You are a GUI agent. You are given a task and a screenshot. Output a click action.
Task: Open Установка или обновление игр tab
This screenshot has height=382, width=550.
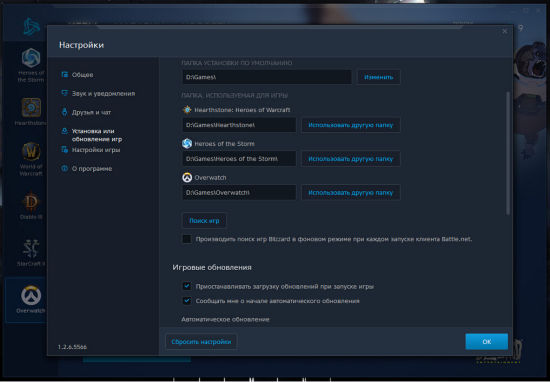pyautogui.click(x=97, y=135)
